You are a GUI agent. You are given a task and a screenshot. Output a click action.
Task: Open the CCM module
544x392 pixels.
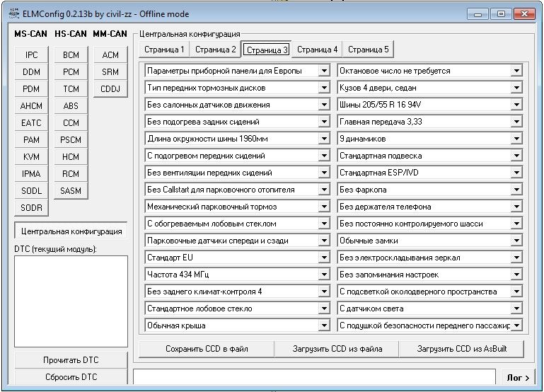click(71, 123)
